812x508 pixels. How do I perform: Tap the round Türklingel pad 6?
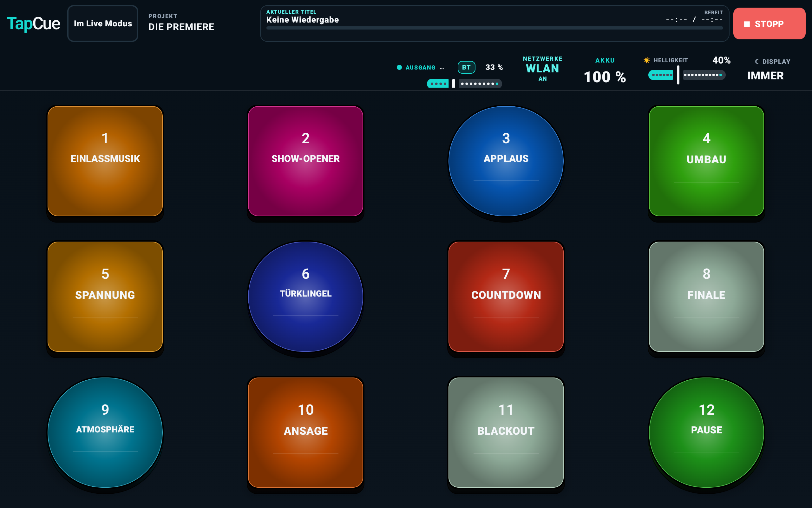click(305, 297)
